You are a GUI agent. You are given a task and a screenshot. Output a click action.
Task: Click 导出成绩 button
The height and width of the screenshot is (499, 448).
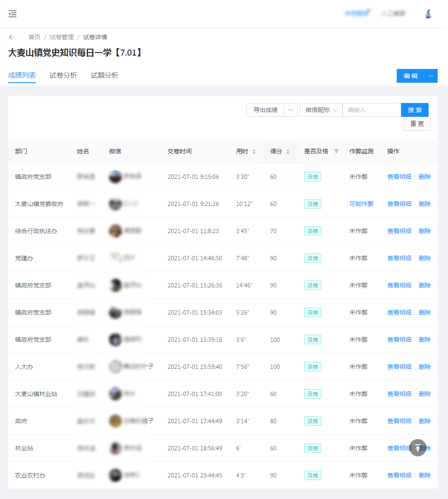pos(265,110)
